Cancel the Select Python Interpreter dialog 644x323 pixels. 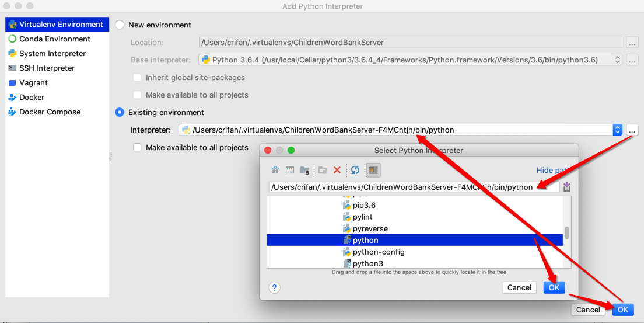tap(519, 287)
